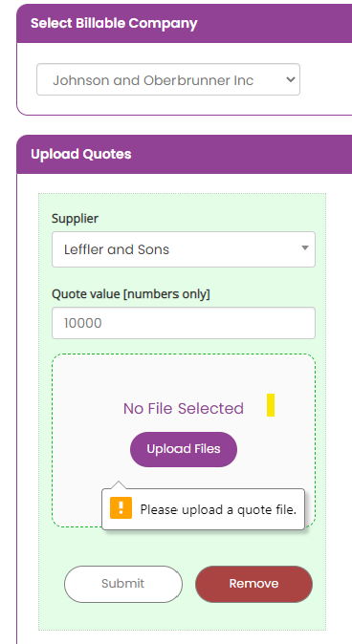352x644 pixels.
Task: Click the Upload Quotes section header
Action: click(x=81, y=154)
